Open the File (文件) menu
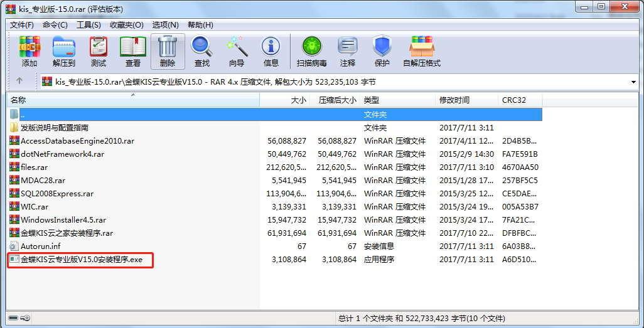This screenshot has height=328, width=644. [22, 25]
